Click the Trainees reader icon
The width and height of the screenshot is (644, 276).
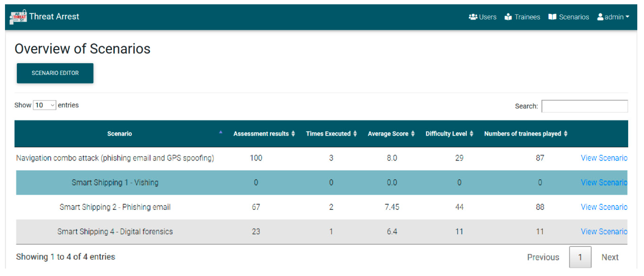tap(508, 17)
